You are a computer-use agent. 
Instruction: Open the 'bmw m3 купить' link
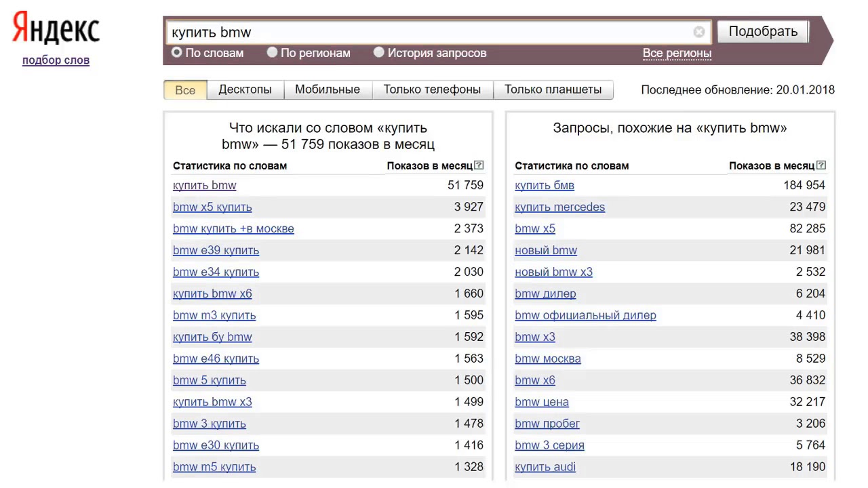(214, 315)
